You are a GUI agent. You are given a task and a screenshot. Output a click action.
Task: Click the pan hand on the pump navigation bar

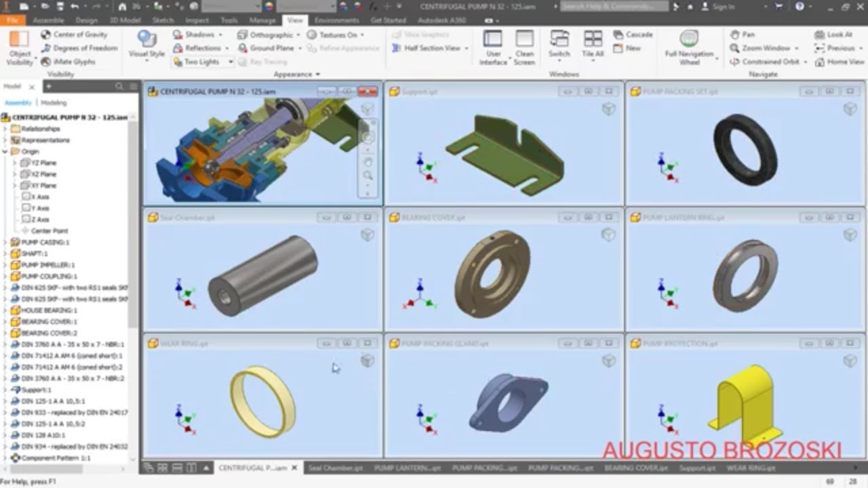[368, 161]
